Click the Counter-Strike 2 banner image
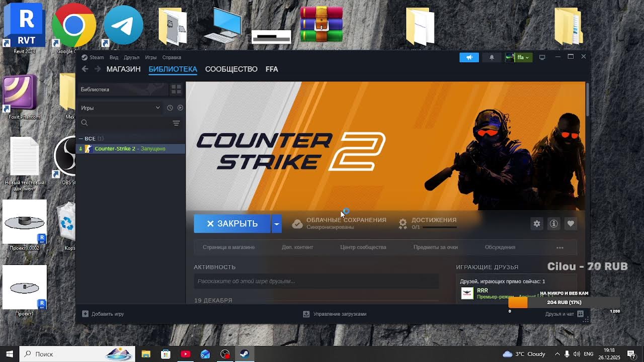The image size is (644, 362). [385, 146]
